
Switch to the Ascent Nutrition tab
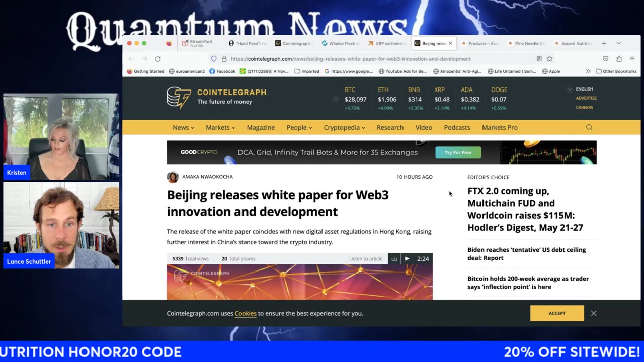(573, 43)
